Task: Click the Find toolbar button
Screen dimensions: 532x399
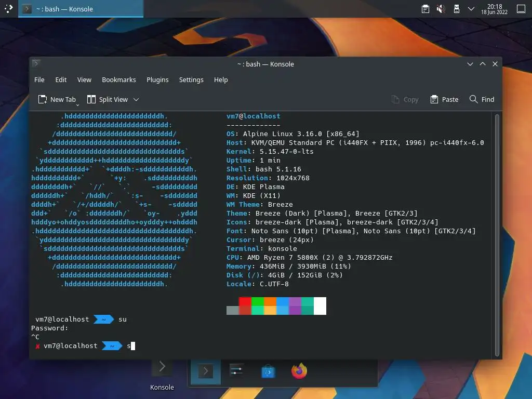Action: [482, 99]
